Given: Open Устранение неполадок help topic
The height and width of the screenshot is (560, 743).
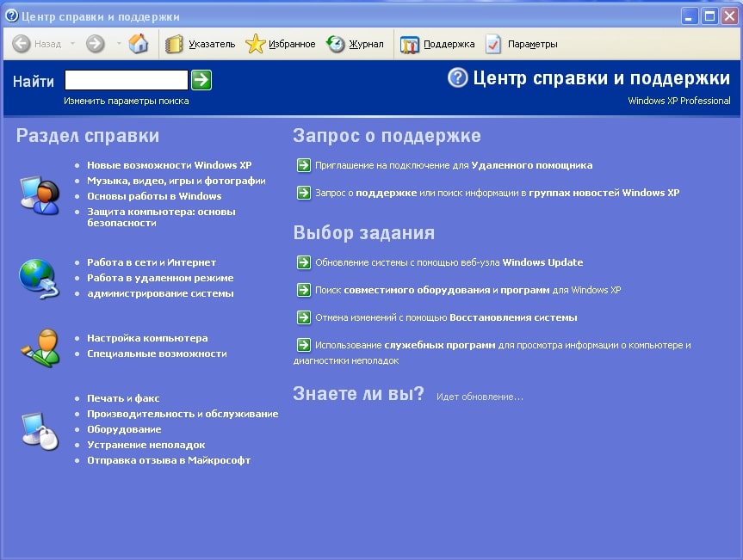Looking at the screenshot, I should click(x=146, y=445).
